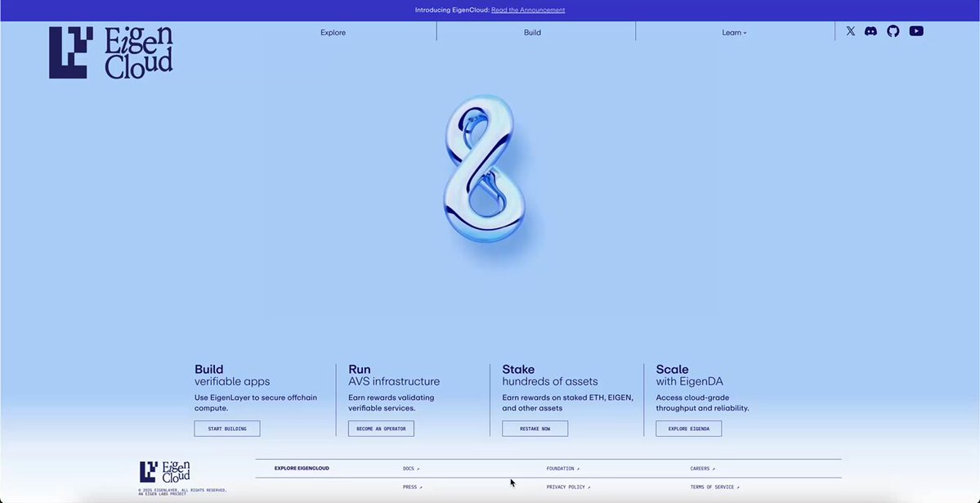Click 'Access cloud-grade throughput and reliability' text

point(702,403)
